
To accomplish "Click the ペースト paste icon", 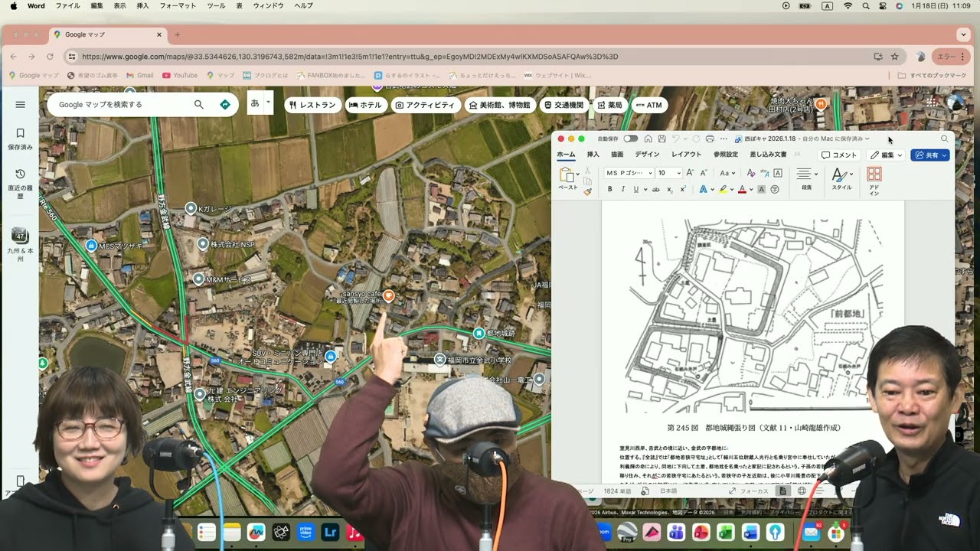I will 567,174.
